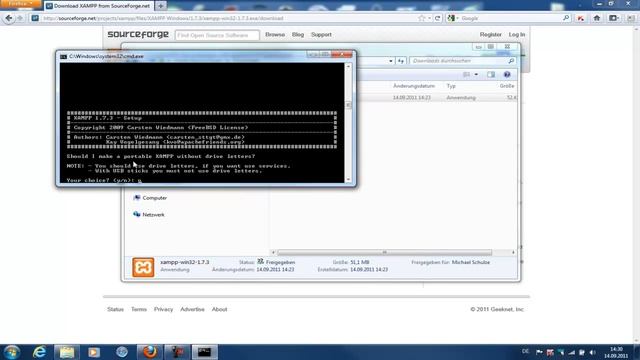Click the cmd.exe window title icon
Screen dimensions: 640x360
tap(63, 56)
